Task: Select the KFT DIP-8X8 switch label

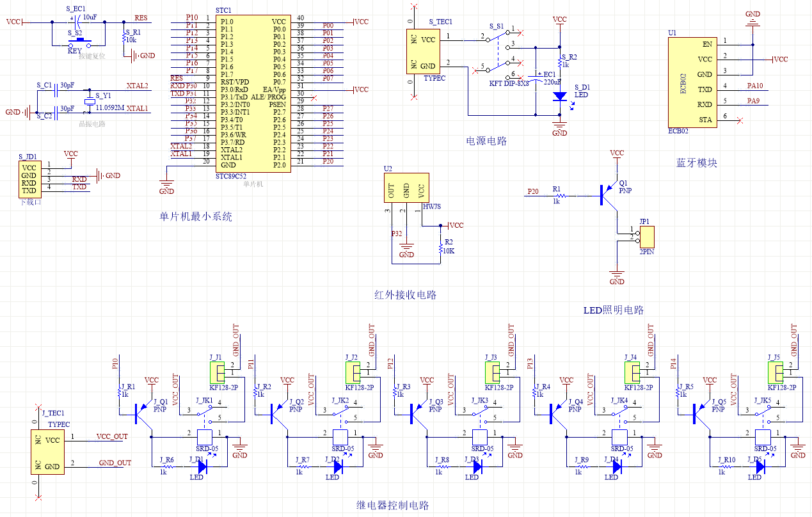Action: [509, 83]
